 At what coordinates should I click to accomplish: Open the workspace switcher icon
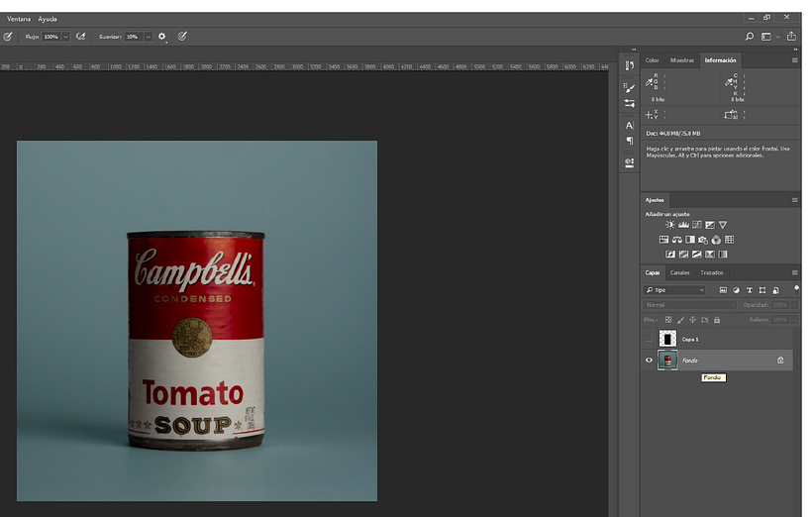point(765,37)
